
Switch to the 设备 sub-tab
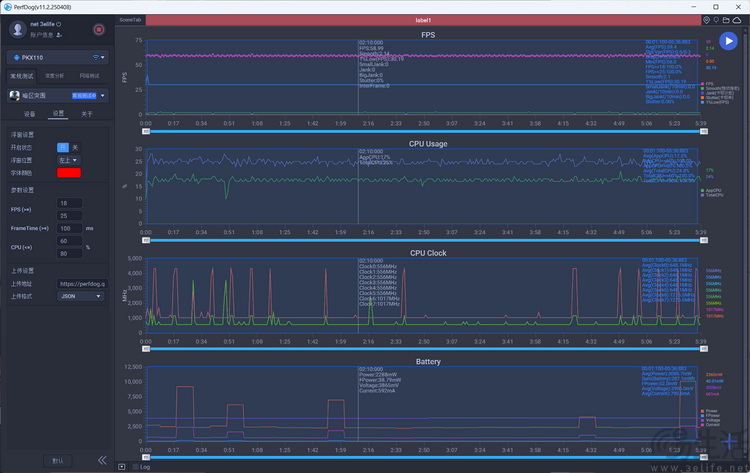(30, 114)
